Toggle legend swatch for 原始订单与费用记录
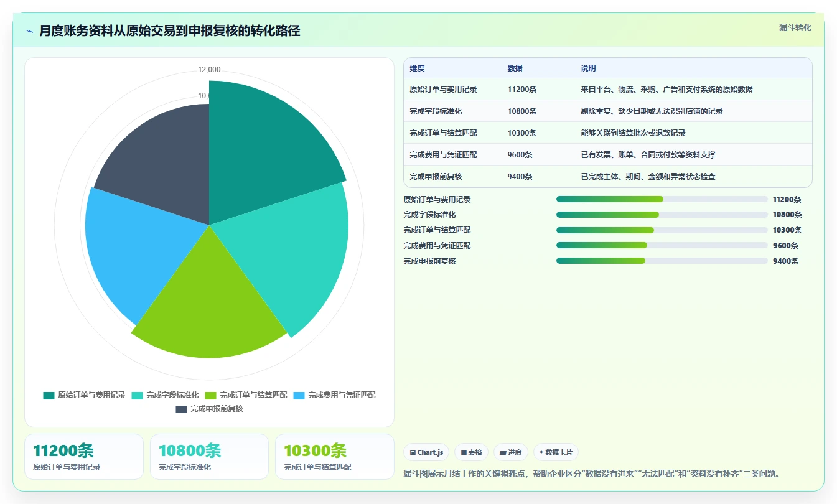 tap(49, 395)
